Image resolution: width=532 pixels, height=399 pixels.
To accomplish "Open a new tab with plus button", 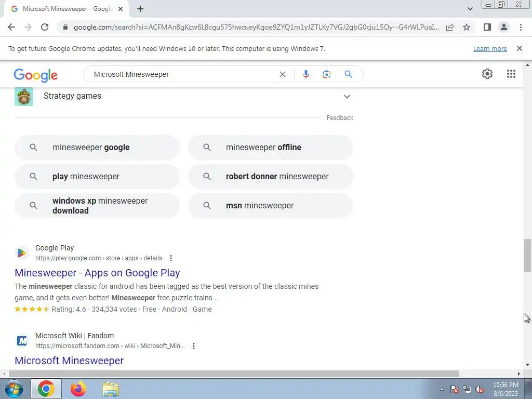I will tap(140, 9).
